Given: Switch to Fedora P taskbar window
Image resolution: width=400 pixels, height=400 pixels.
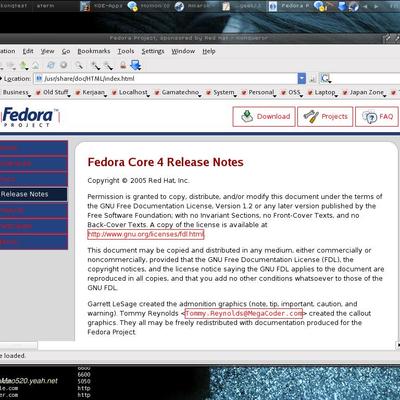Looking at the screenshot, I should coord(290,6).
